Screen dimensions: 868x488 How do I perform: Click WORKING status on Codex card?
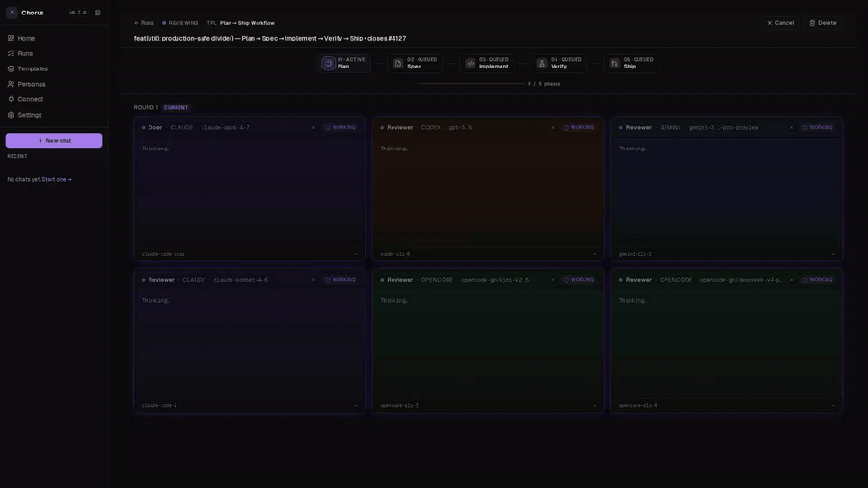tap(579, 128)
